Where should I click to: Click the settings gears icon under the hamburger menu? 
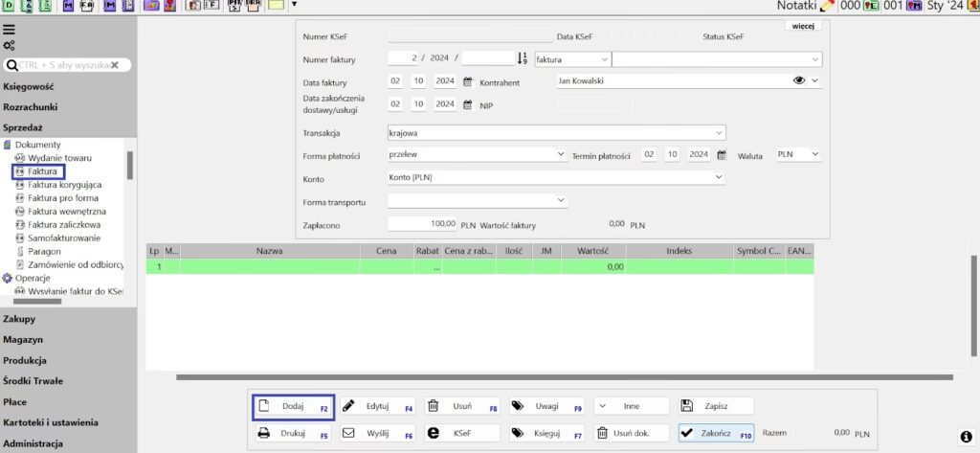[x=9, y=45]
